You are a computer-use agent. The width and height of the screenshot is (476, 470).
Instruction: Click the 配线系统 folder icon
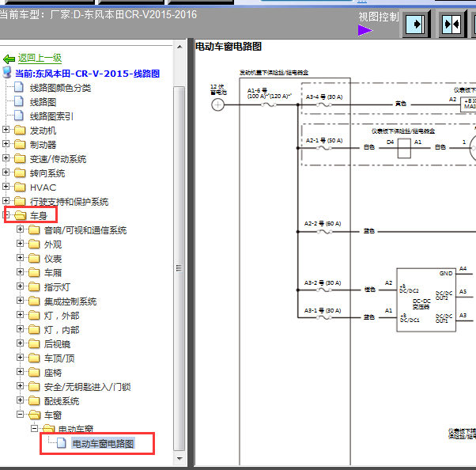34,401
